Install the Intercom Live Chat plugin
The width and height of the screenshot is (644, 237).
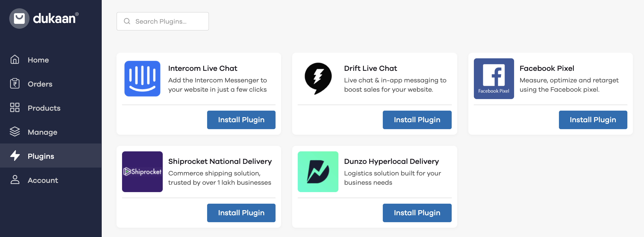(x=241, y=120)
